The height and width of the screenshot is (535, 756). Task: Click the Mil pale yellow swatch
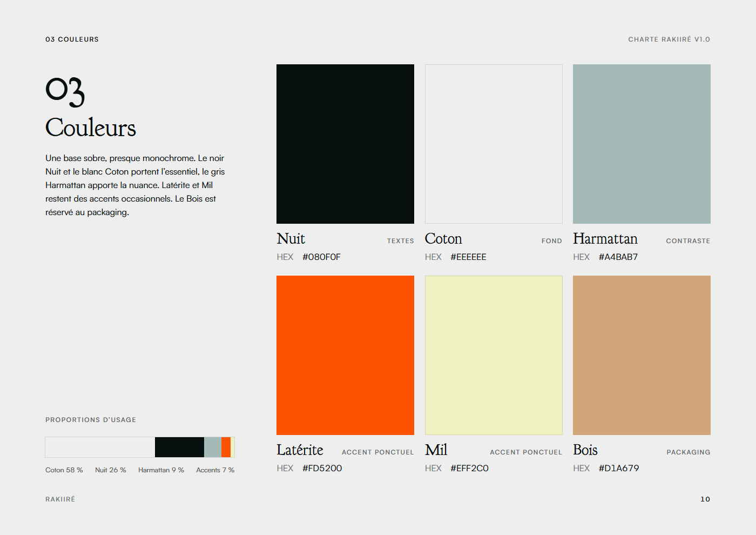coord(494,355)
